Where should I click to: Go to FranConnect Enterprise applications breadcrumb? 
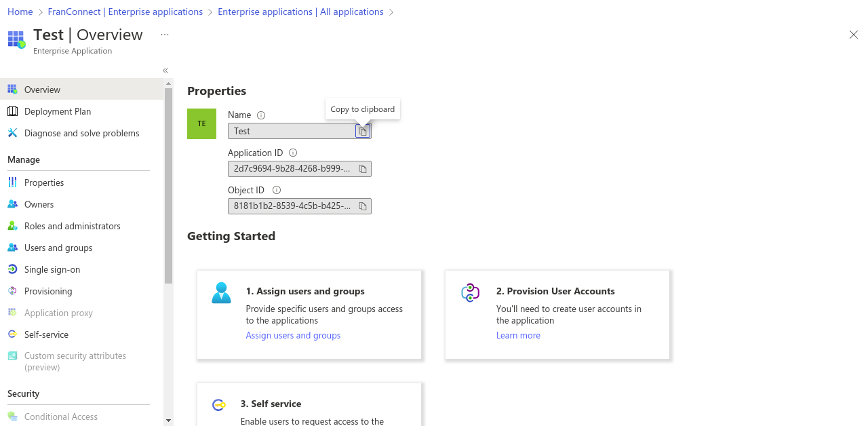[125, 12]
